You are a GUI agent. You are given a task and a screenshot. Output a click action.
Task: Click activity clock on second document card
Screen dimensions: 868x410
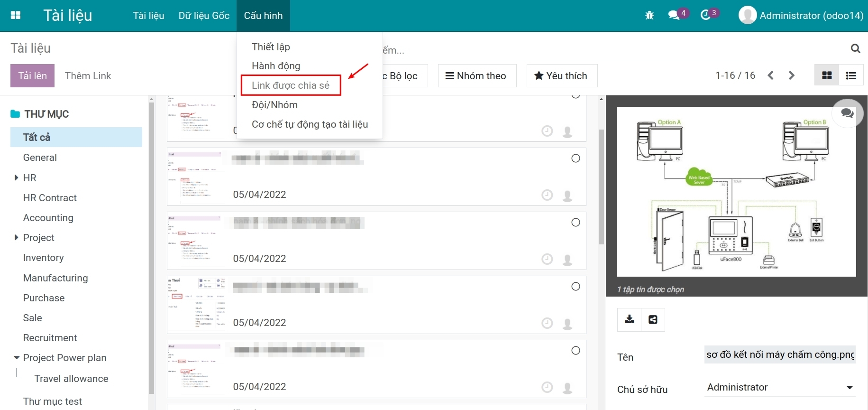(547, 195)
